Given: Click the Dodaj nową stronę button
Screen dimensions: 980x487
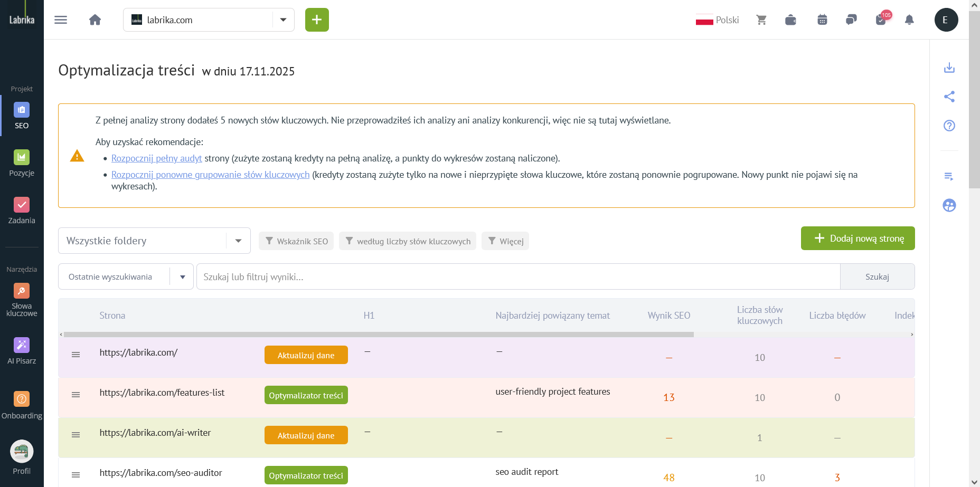Looking at the screenshot, I should [x=858, y=238].
